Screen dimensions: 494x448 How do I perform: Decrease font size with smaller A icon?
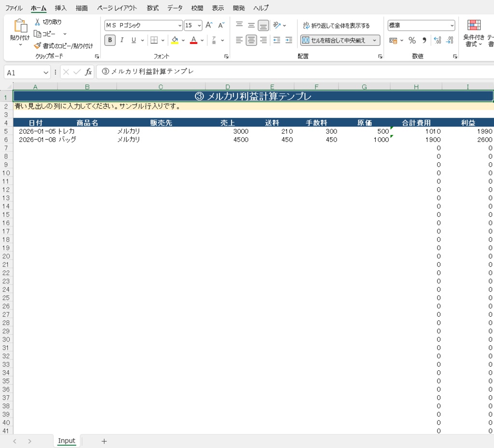[x=221, y=25]
